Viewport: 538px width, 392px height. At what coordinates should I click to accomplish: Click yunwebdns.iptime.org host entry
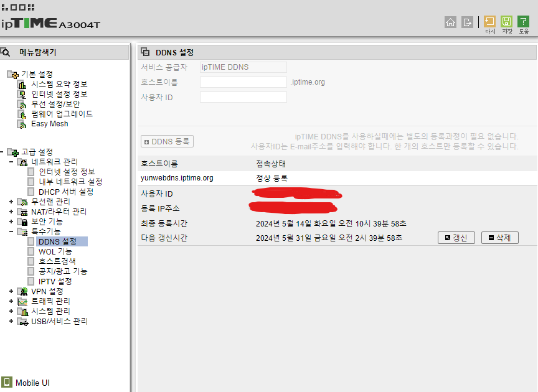click(177, 178)
